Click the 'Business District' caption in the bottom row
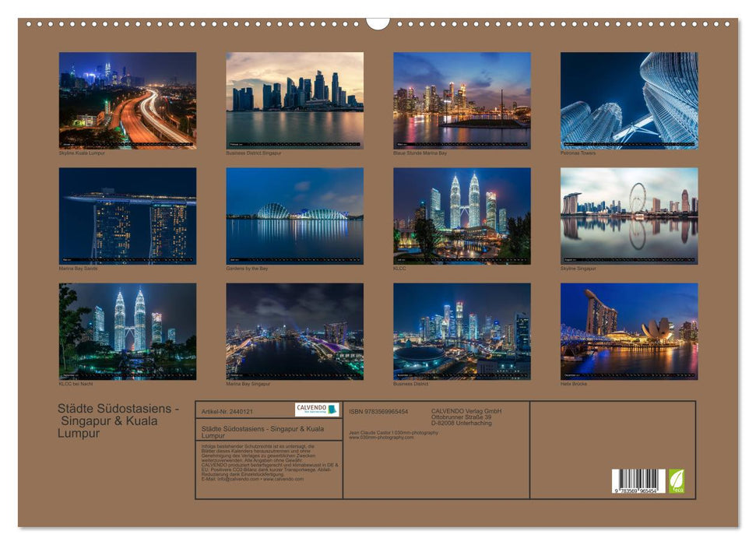This screenshot has width=756, height=545. pyautogui.click(x=411, y=384)
